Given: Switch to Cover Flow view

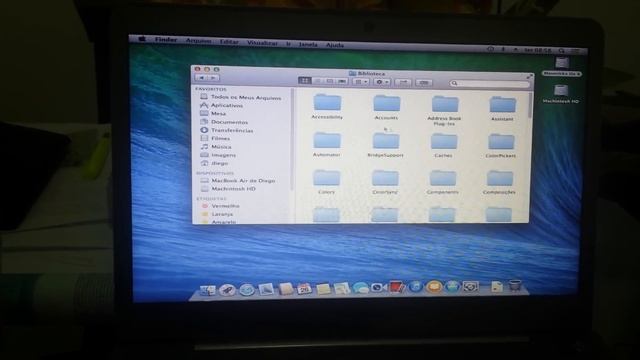Looking at the screenshot, I should [342, 81].
